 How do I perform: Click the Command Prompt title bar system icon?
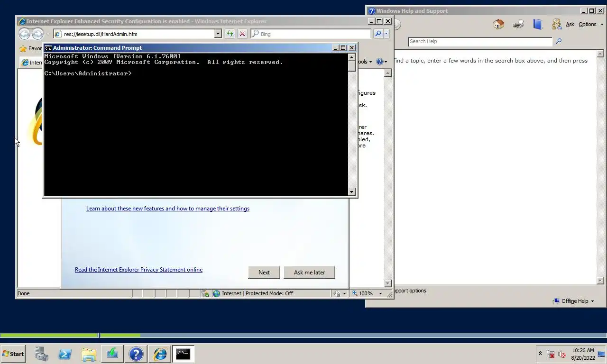pos(48,48)
